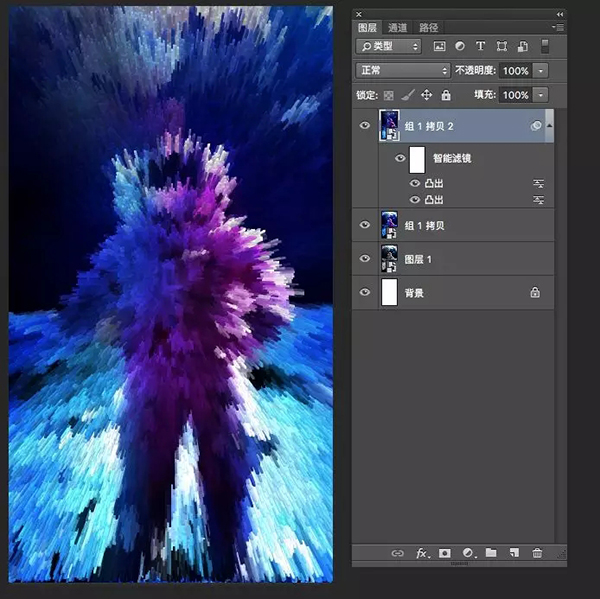This screenshot has height=599, width=600.
Task: Switch to the 通道 tab
Action: pos(398,27)
